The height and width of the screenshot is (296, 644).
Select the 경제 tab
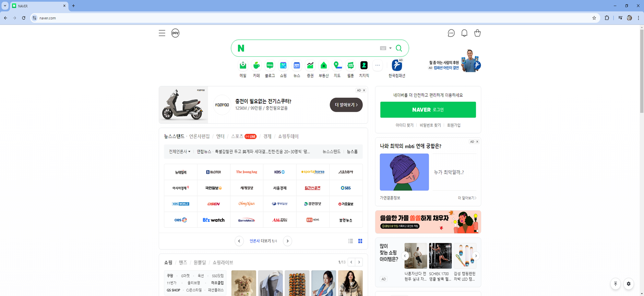tap(267, 136)
